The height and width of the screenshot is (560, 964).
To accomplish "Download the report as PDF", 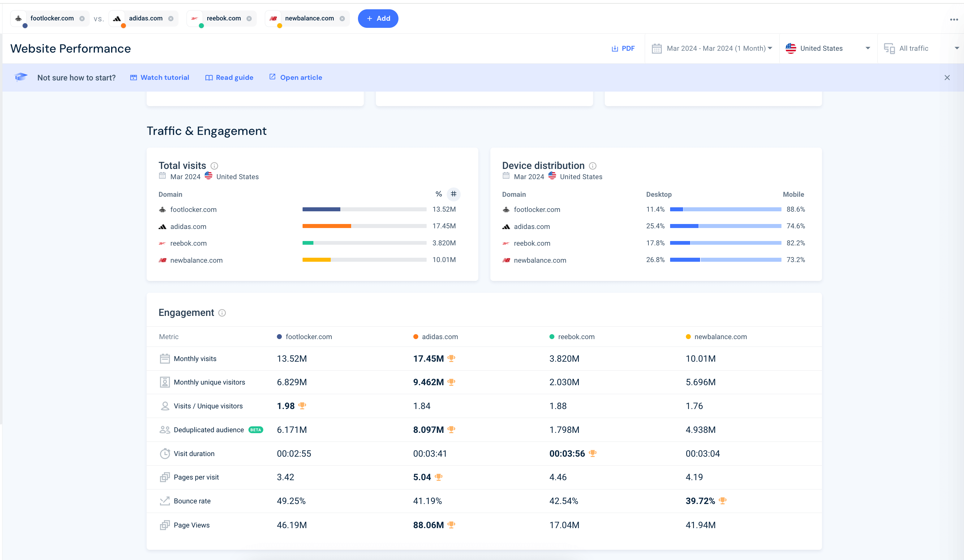I will (x=623, y=48).
